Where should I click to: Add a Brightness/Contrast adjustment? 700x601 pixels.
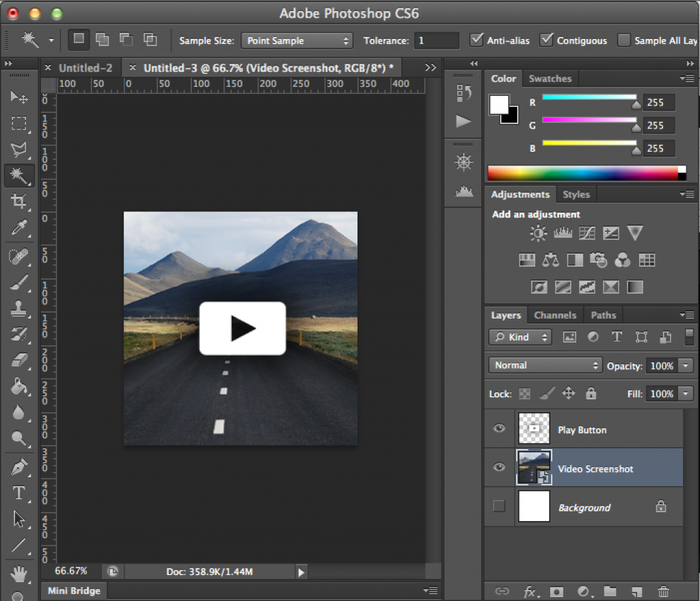coord(538,233)
